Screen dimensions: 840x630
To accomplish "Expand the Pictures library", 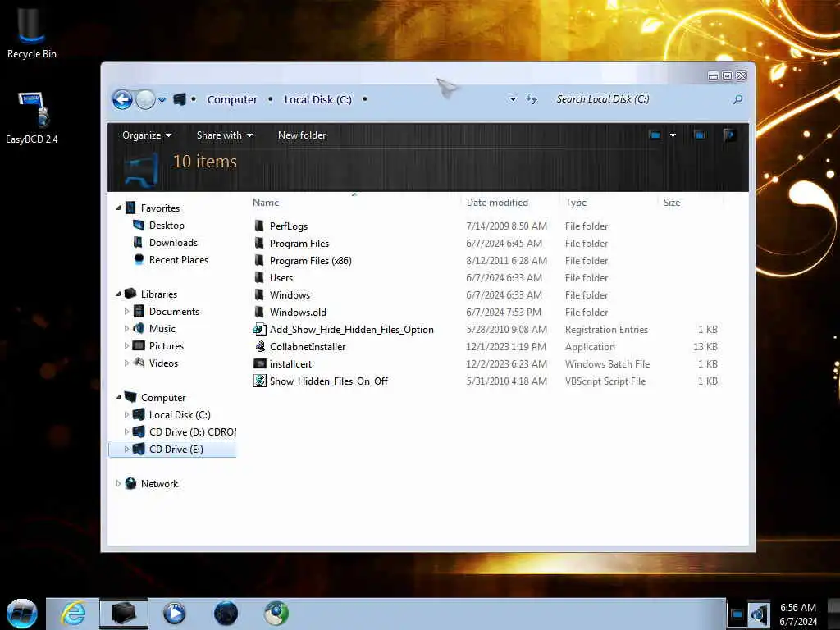I will [x=126, y=345].
